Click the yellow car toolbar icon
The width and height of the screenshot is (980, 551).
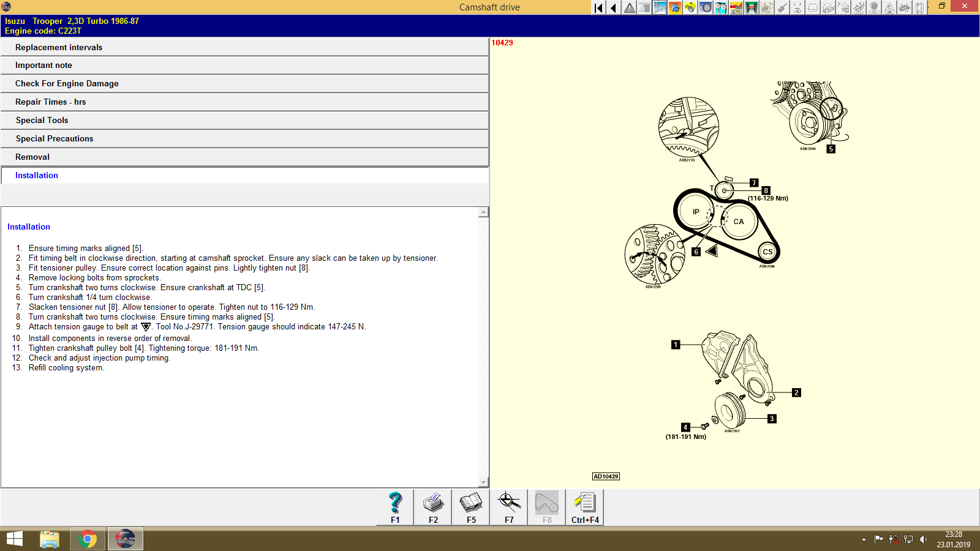[x=690, y=7]
